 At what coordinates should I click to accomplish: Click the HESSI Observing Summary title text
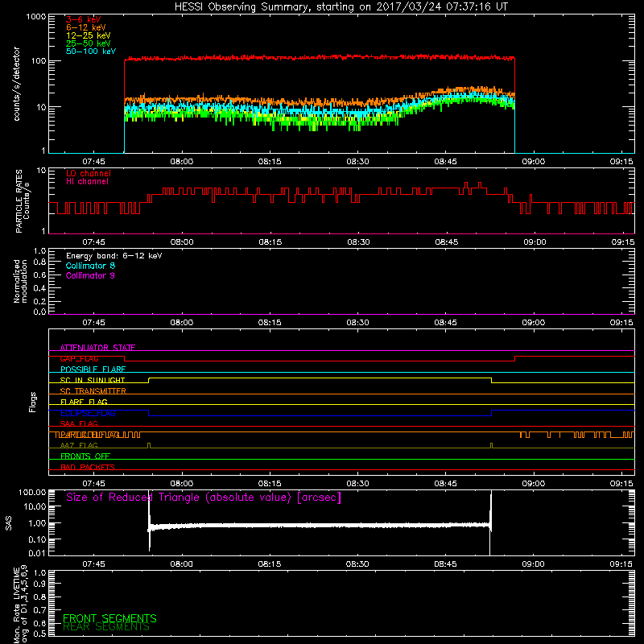pyautogui.click(x=341, y=7)
